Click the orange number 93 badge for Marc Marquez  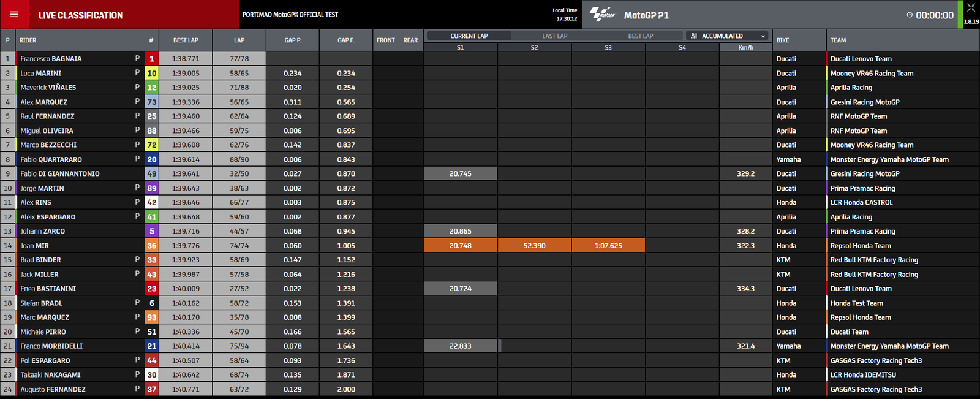[x=151, y=317]
